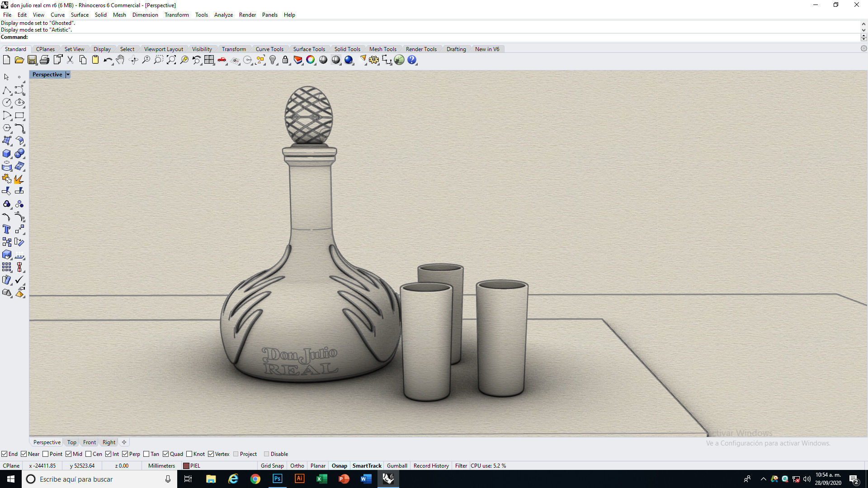Viewport: 868px width, 488px height.
Task: Toggle Grid Snap in status bar
Action: [272, 465]
